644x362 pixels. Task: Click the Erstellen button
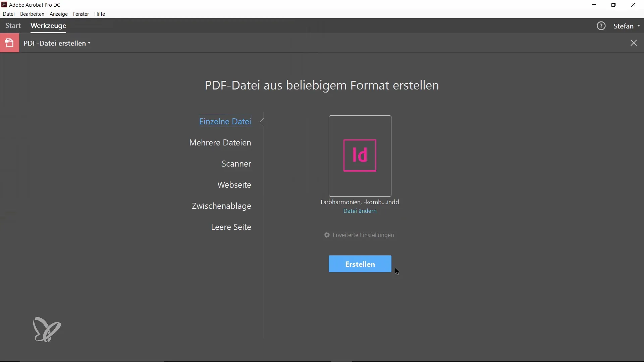[360, 264]
